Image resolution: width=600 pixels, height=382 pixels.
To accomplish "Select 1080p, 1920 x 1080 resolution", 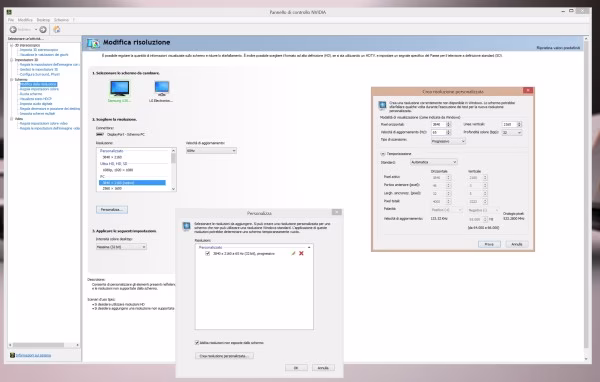I will 118,170.
